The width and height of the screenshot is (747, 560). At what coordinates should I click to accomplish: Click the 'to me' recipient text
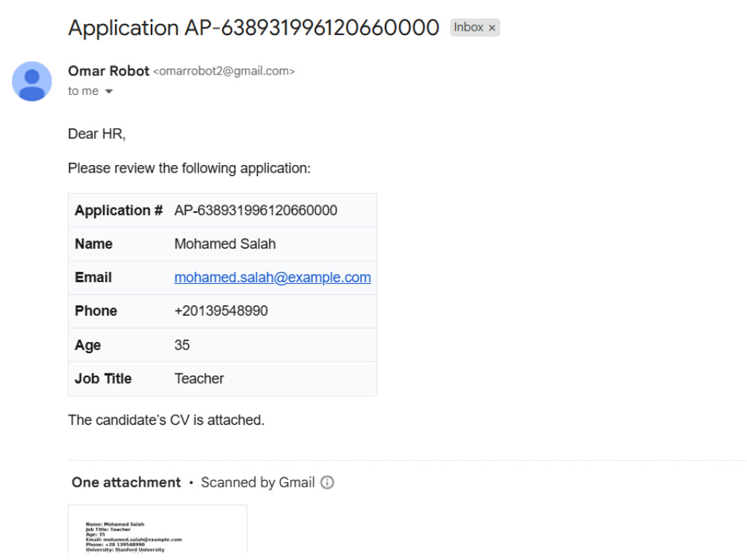[84, 91]
